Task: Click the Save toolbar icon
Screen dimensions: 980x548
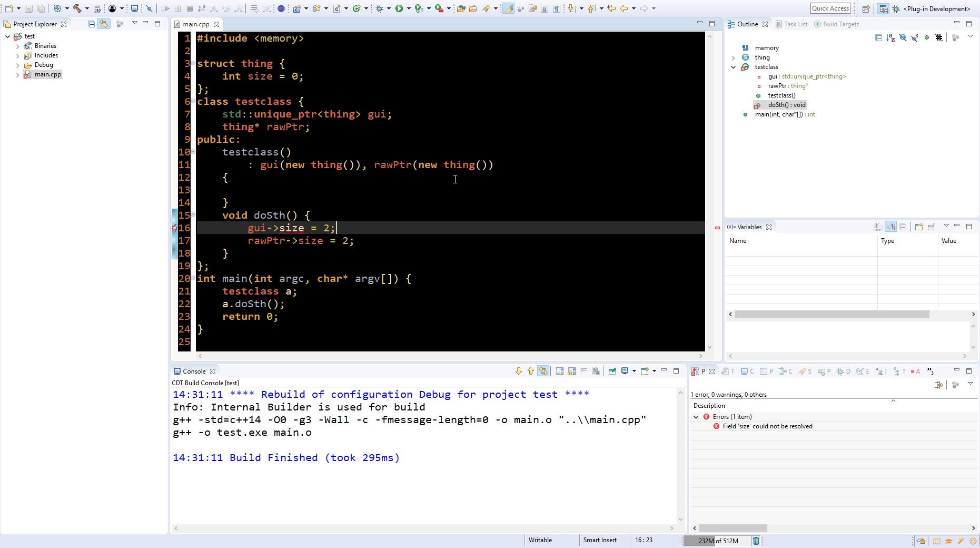Action: pyautogui.click(x=28, y=8)
